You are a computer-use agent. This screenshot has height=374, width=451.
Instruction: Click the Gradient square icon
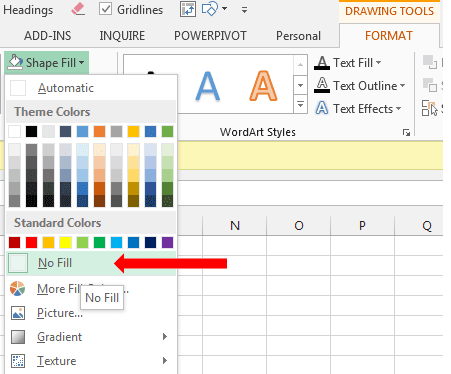pyautogui.click(x=18, y=337)
